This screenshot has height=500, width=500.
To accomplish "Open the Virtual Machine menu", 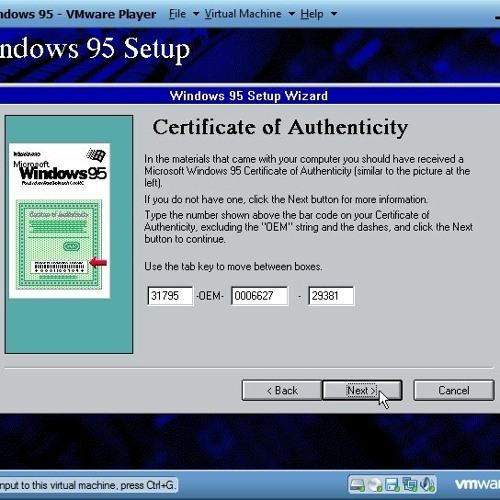I will [x=243, y=14].
